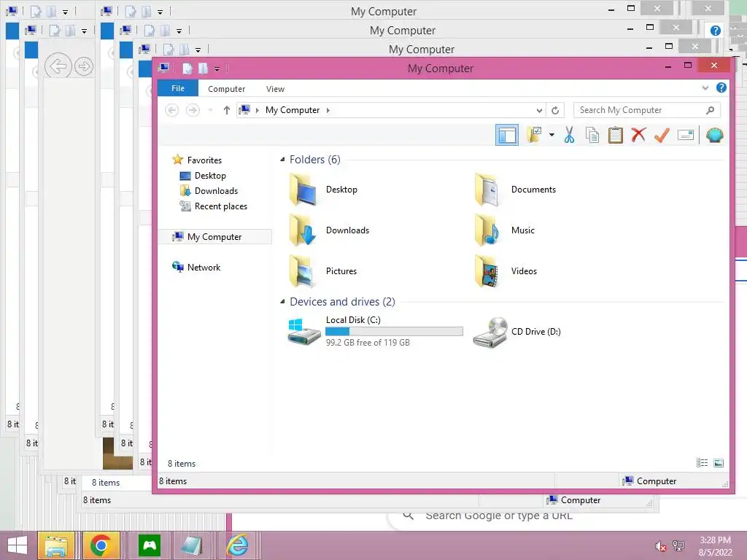Select Favorites in navigation pane
This screenshot has width=747, height=560.
197,160
